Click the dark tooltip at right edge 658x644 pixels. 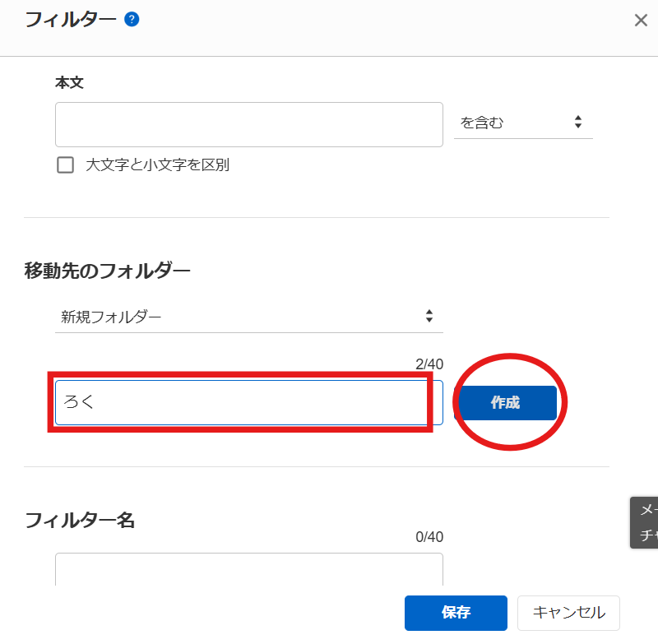click(x=645, y=522)
